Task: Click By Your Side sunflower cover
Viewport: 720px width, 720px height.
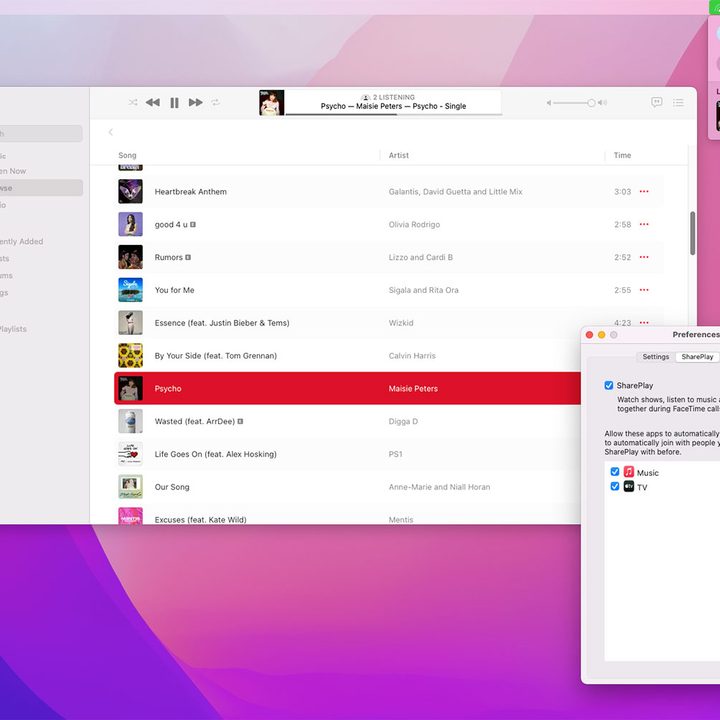Action: pyautogui.click(x=130, y=355)
